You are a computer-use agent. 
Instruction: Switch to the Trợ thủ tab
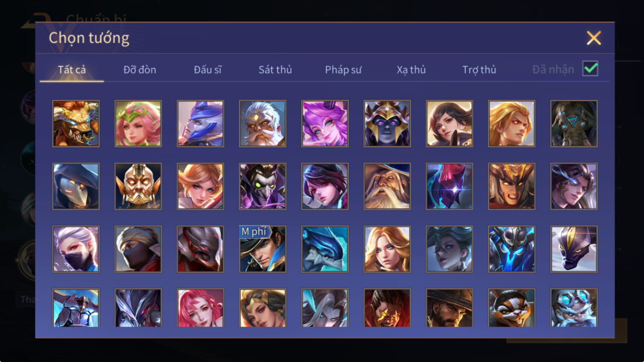coord(479,70)
